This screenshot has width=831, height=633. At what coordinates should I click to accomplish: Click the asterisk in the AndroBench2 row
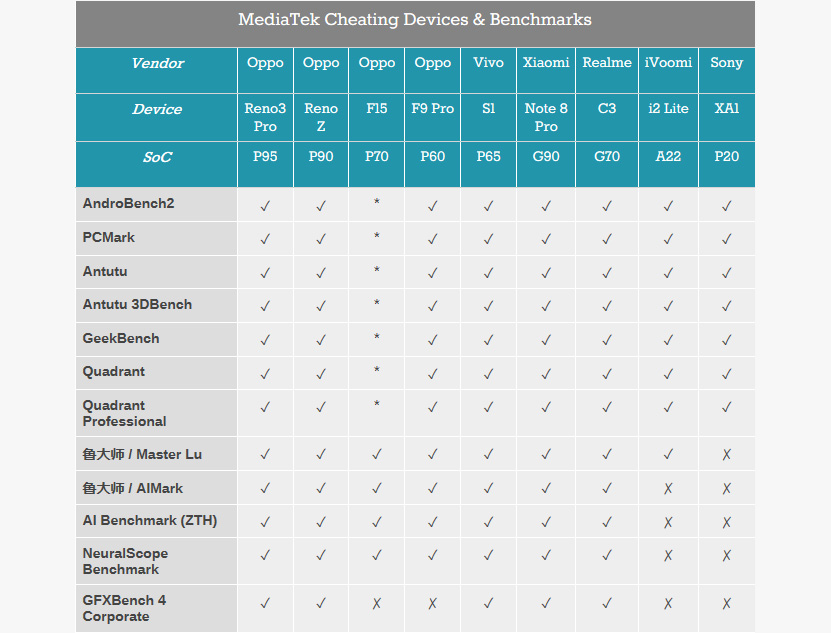click(x=376, y=201)
